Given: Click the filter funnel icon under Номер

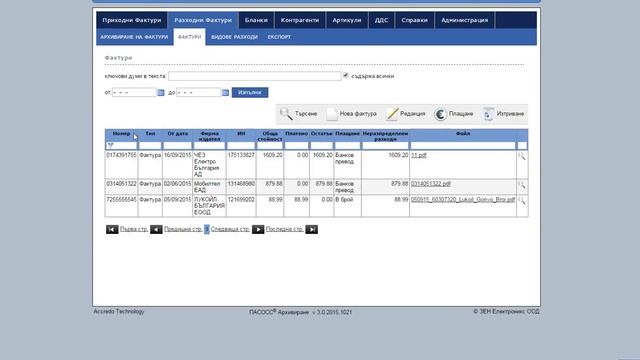Looking at the screenshot, I should [x=110, y=145].
